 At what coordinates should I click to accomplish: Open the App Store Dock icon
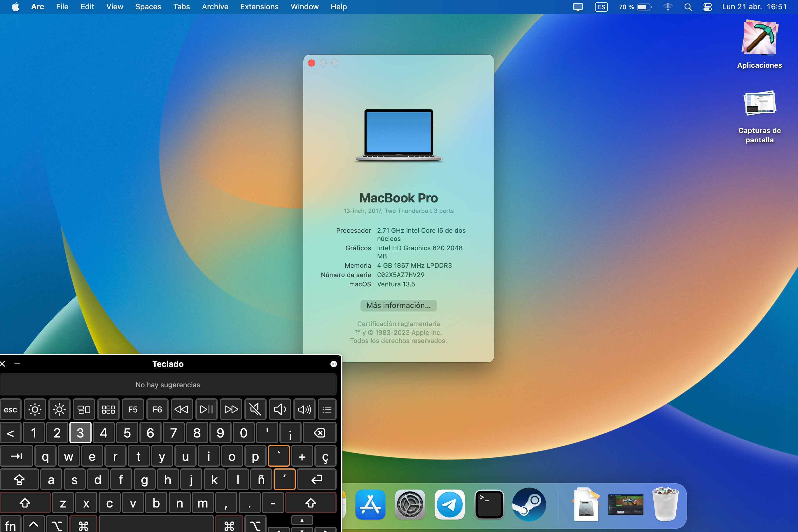pyautogui.click(x=370, y=504)
